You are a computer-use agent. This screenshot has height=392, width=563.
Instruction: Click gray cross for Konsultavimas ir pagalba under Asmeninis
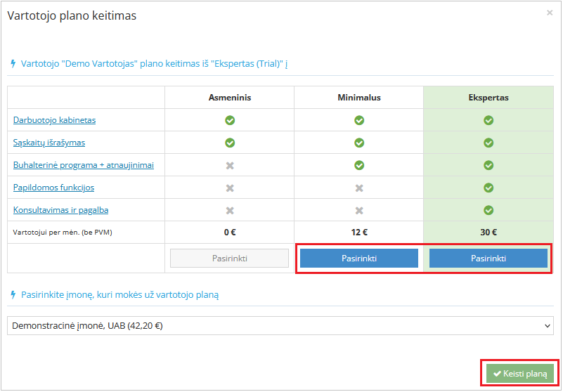point(230,210)
